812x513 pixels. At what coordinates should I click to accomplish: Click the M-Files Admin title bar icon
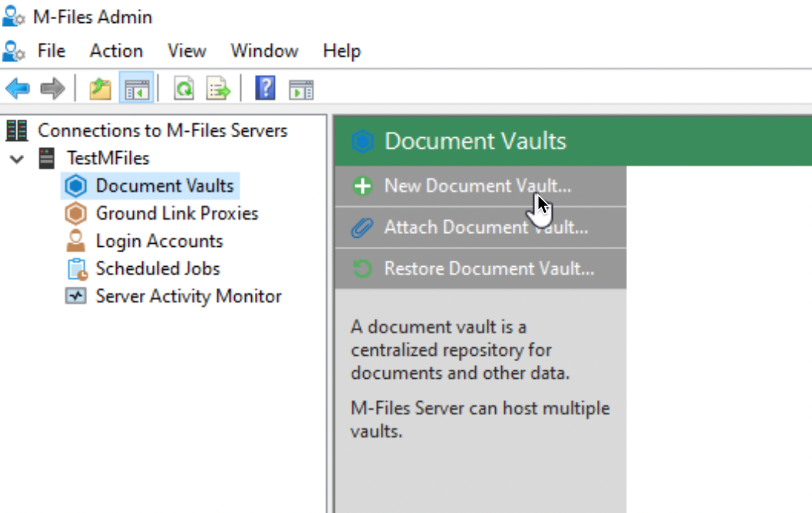coord(13,16)
